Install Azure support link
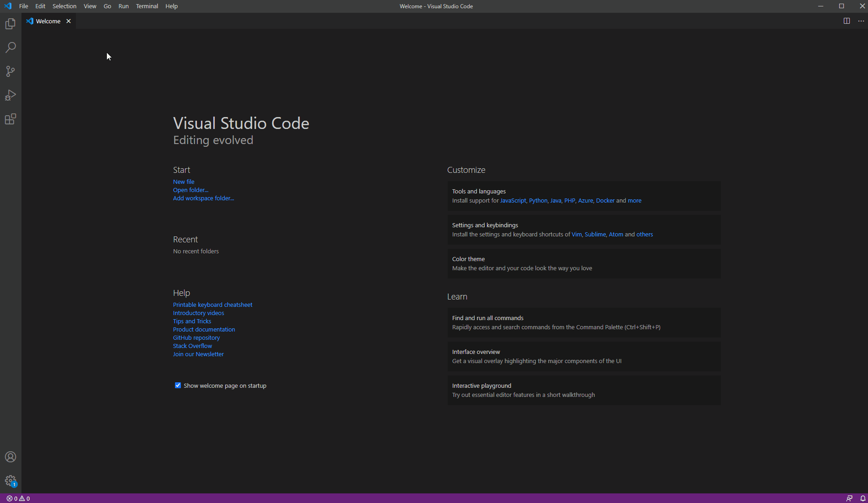The image size is (868, 503). click(x=585, y=200)
